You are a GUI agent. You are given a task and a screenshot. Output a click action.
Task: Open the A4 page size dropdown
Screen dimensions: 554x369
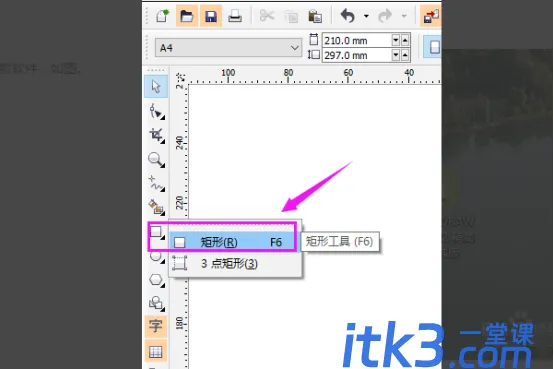(x=228, y=48)
